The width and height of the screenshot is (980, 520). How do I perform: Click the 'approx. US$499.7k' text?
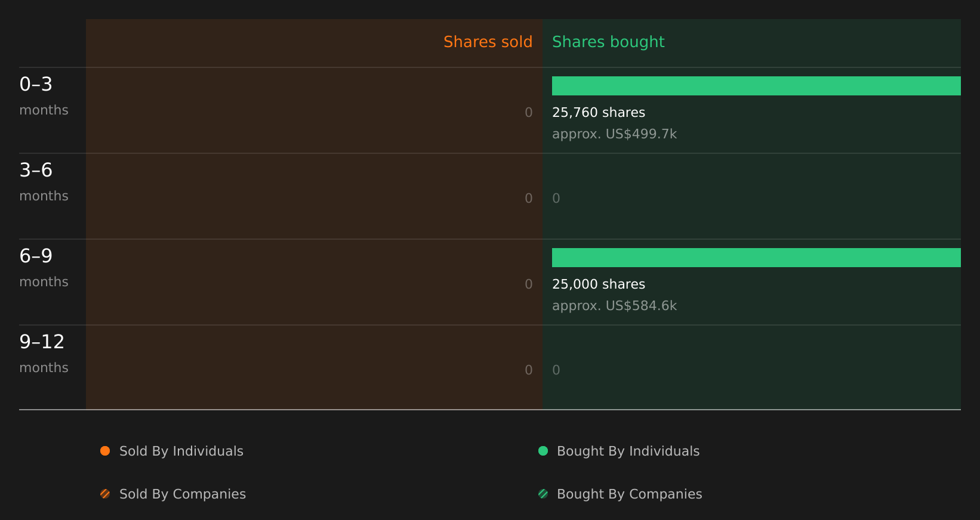click(614, 134)
